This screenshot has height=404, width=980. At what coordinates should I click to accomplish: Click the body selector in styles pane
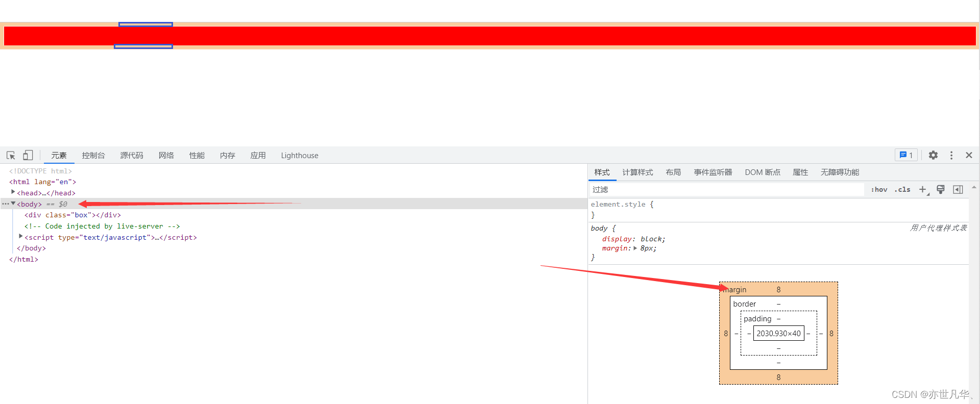[599, 228]
